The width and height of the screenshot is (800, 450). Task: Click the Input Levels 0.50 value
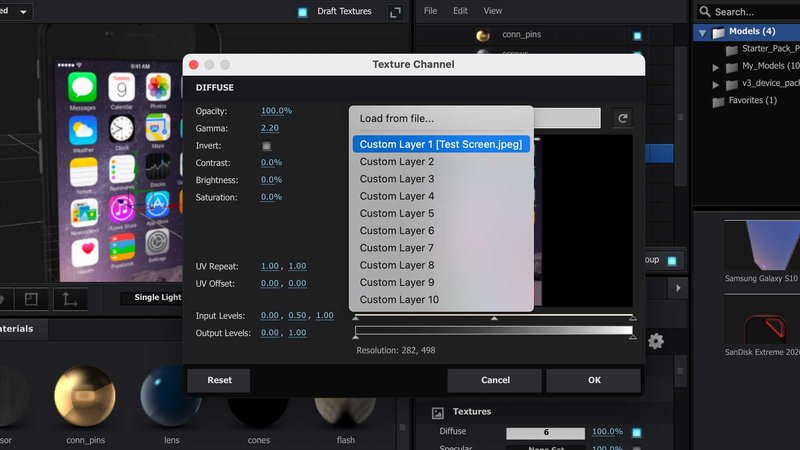coord(297,316)
